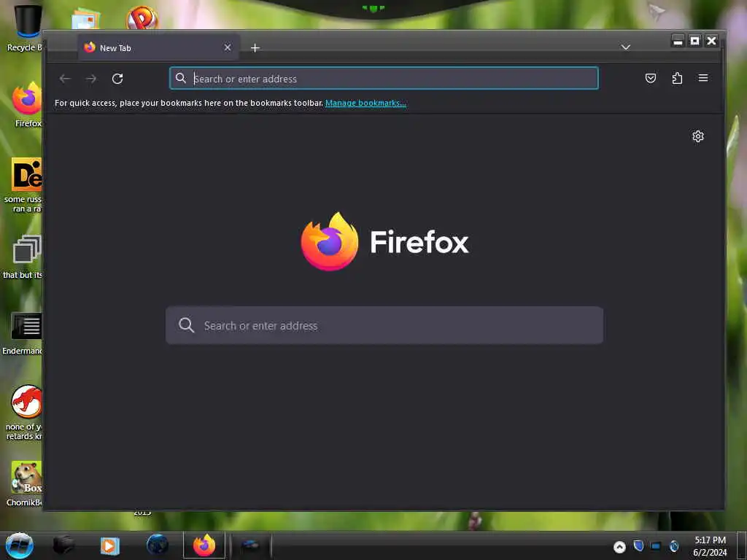Click the Back arrow in Firefox toolbar
This screenshot has width=747, height=560.
pyautogui.click(x=65, y=79)
